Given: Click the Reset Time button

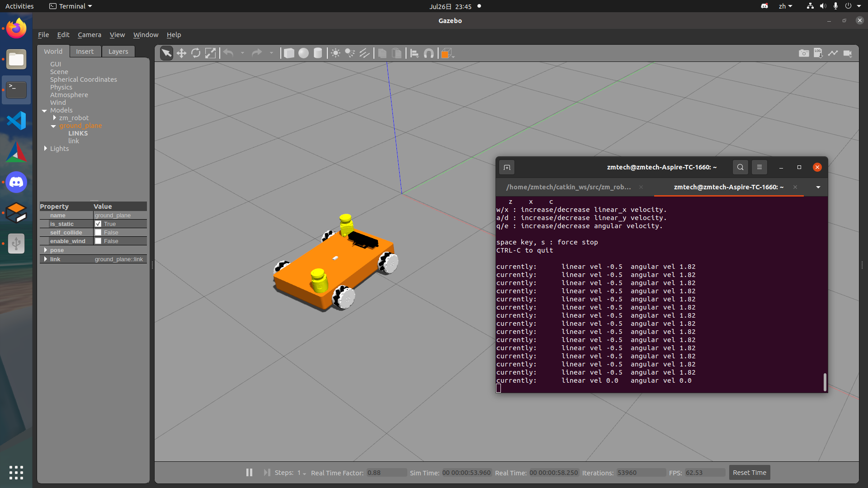Looking at the screenshot, I should tap(749, 473).
